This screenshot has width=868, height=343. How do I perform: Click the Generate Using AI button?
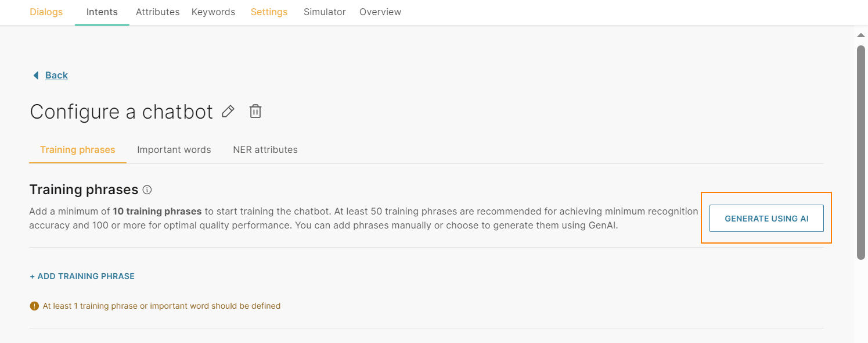pyautogui.click(x=766, y=219)
